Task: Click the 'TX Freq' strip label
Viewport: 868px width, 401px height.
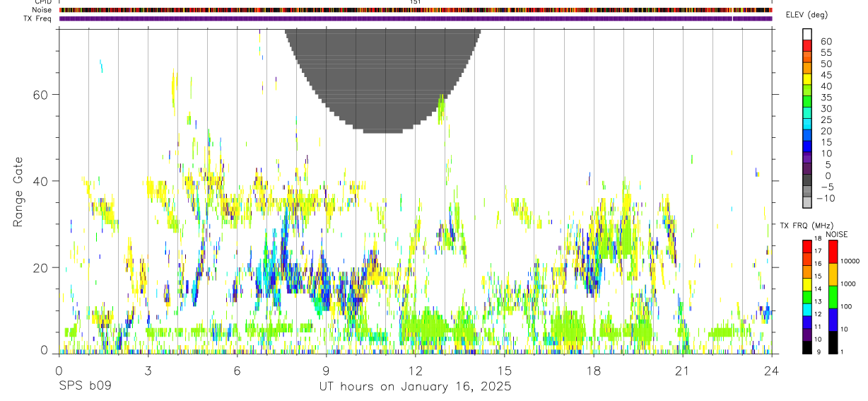Action: (x=37, y=18)
